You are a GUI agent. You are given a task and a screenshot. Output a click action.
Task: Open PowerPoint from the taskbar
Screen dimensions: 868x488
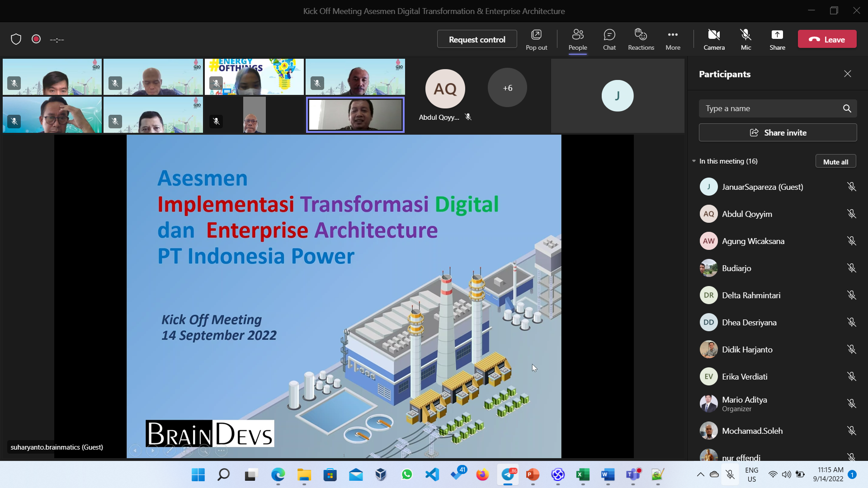click(x=533, y=474)
